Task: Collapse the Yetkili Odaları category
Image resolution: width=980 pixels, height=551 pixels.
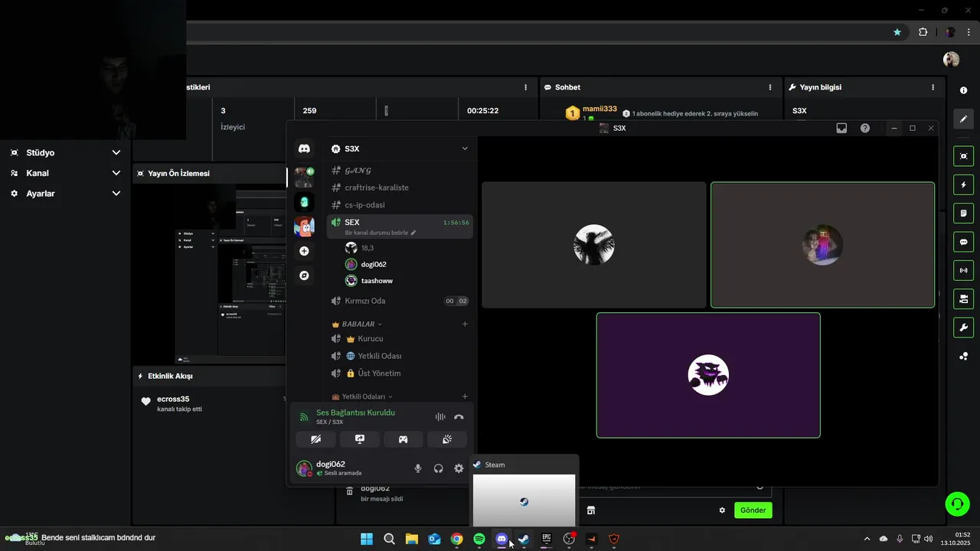Action: (362, 396)
